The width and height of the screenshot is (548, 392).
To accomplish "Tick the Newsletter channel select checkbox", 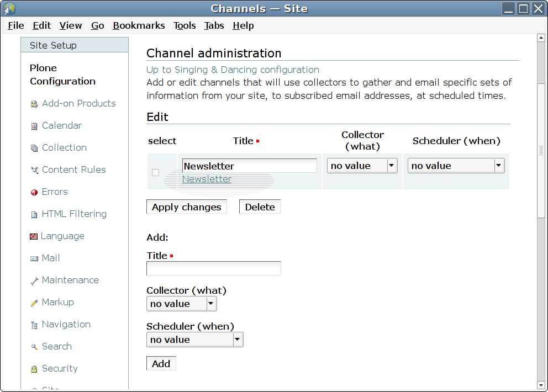I will [155, 172].
